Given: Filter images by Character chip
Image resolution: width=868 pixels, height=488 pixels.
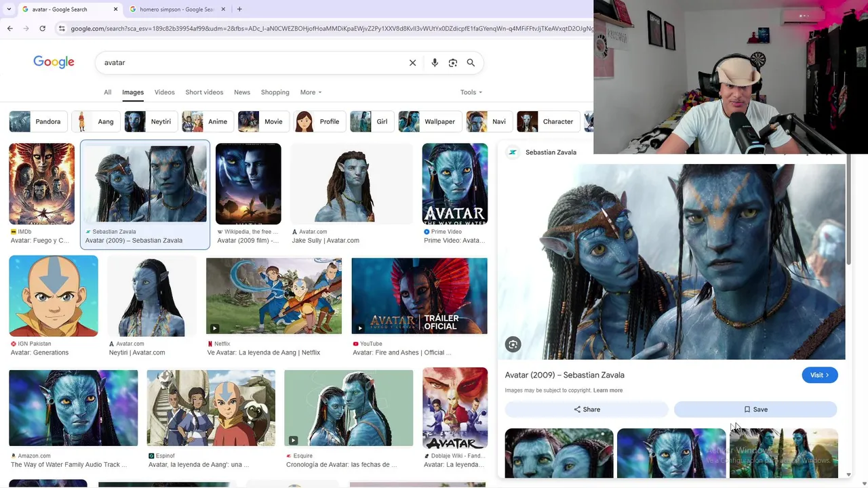Looking at the screenshot, I should click(548, 121).
